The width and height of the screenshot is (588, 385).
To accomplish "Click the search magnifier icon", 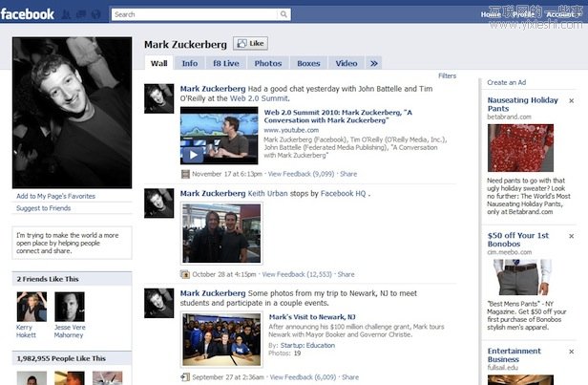I will pyautogui.click(x=283, y=14).
